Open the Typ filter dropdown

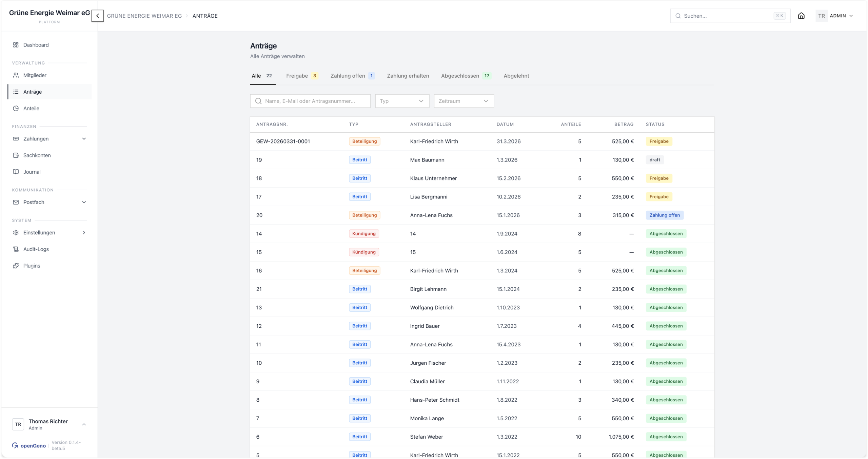tap(402, 101)
